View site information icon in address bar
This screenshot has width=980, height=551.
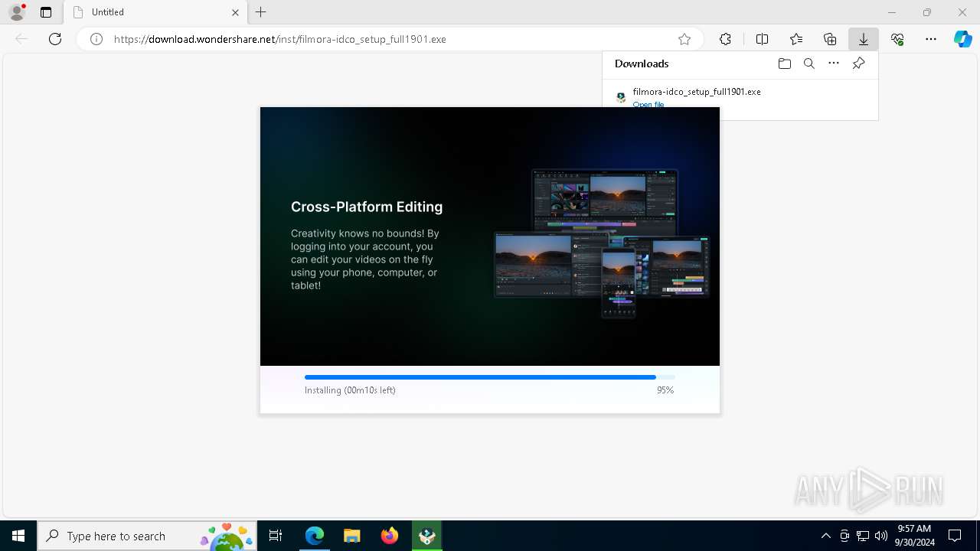pos(96,39)
